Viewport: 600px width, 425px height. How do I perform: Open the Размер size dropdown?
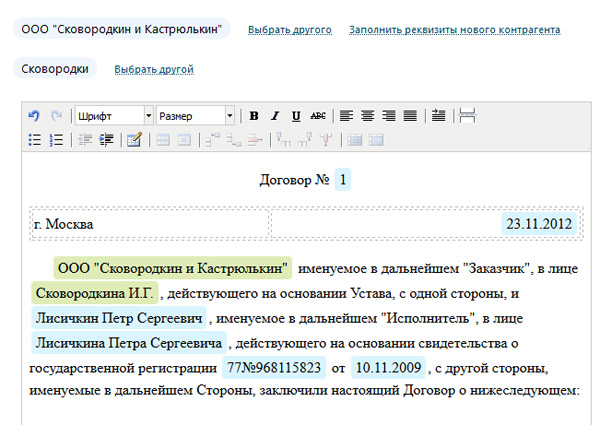point(195,116)
